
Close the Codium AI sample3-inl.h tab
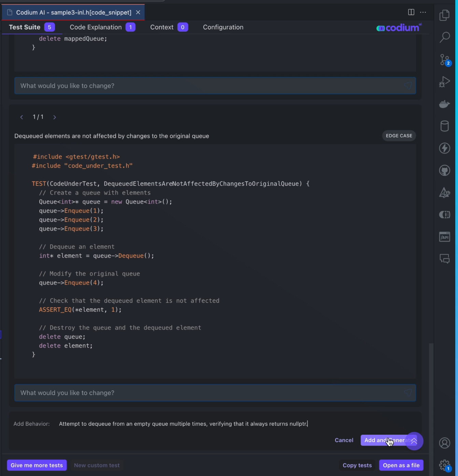tap(138, 12)
